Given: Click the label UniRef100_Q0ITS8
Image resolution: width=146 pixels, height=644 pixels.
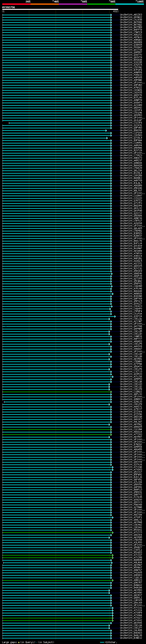Looking at the screenshot, I should (x=131, y=50).
